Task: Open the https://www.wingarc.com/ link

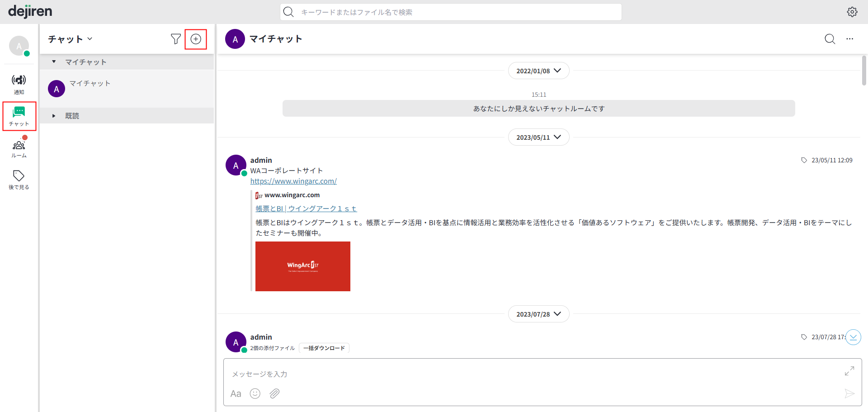Action: click(x=293, y=181)
